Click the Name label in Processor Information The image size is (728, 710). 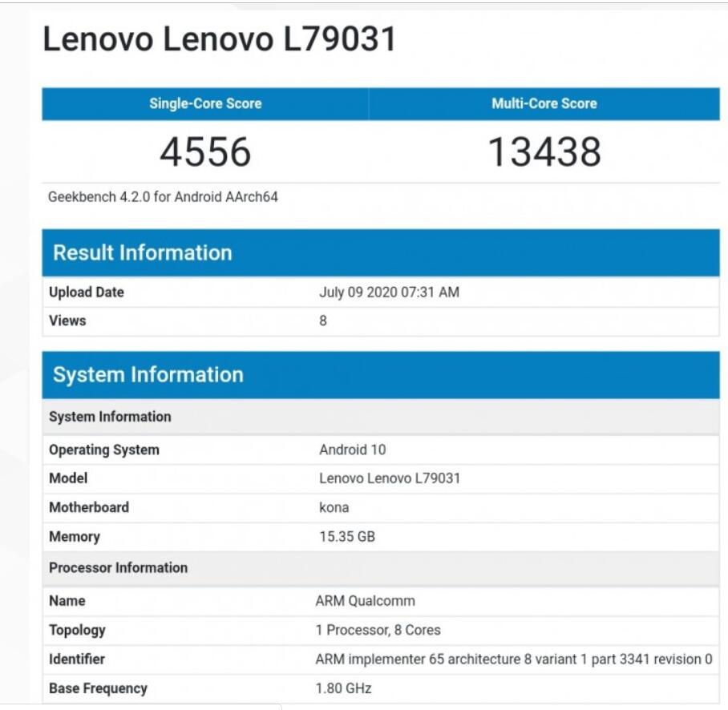point(67,601)
